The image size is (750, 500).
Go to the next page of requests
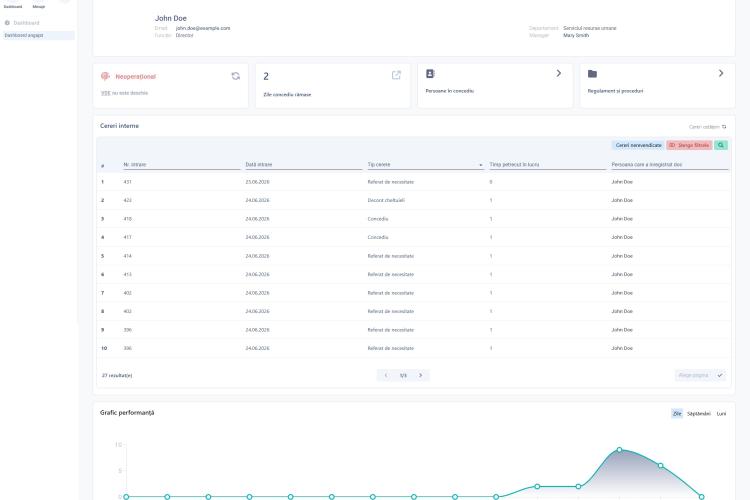coord(420,375)
